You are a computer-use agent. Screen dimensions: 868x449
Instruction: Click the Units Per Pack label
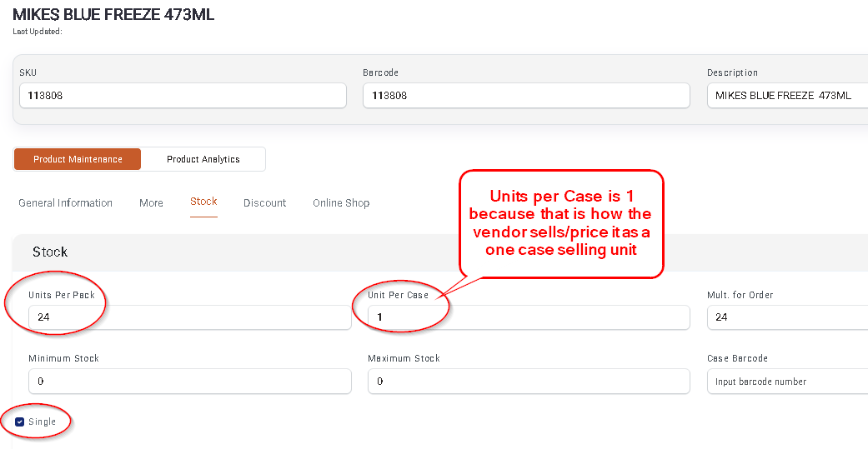pos(62,295)
